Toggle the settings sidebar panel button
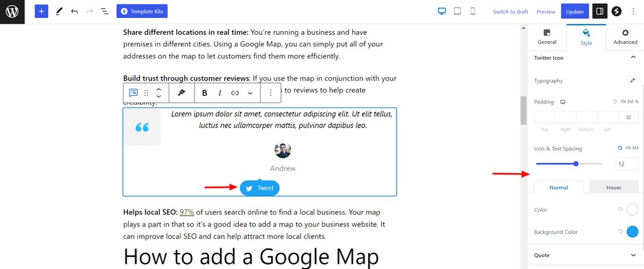This screenshot has height=269, width=644. (x=599, y=12)
